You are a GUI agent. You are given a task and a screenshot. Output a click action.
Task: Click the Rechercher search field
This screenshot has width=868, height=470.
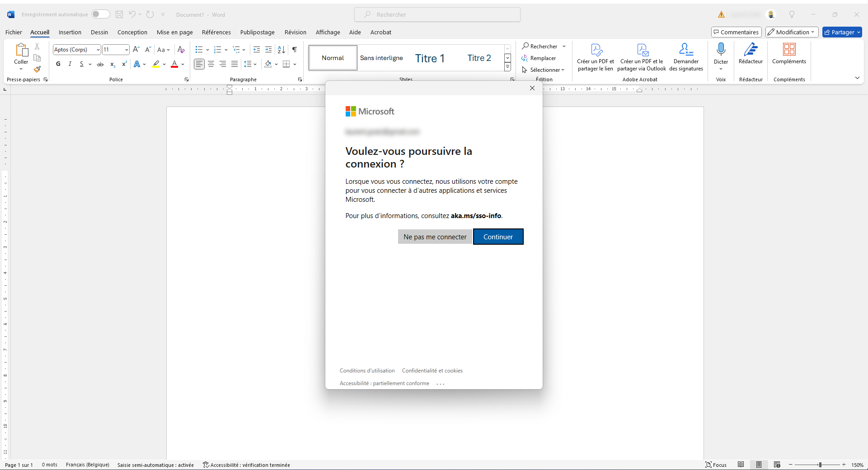point(437,14)
